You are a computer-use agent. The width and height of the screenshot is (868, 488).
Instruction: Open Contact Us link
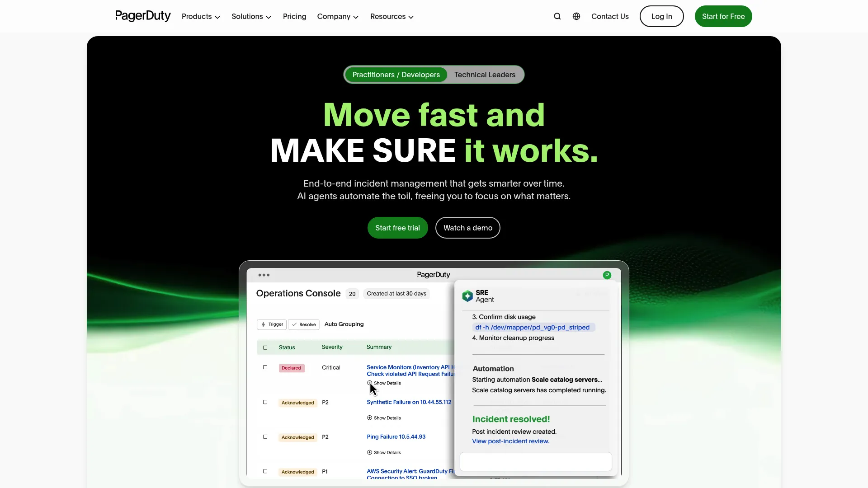coord(610,16)
